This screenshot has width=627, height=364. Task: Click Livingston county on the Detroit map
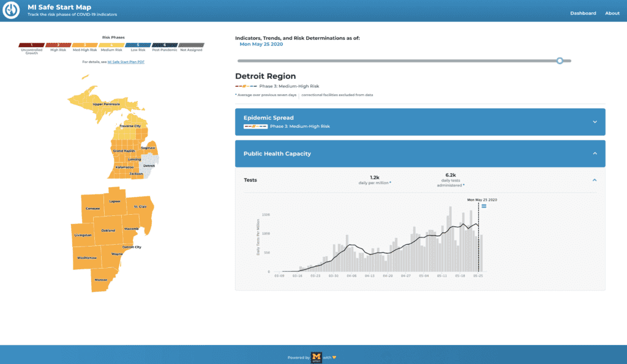pyautogui.click(x=83, y=235)
